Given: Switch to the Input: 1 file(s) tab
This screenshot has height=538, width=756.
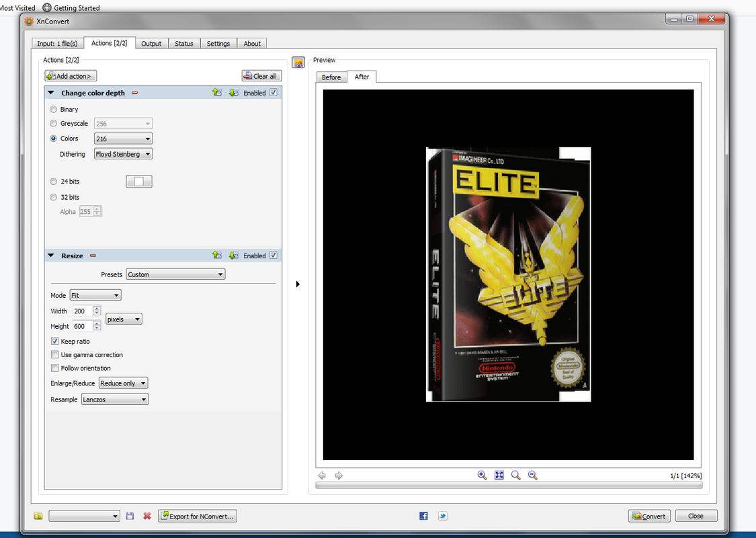Looking at the screenshot, I should point(57,44).
